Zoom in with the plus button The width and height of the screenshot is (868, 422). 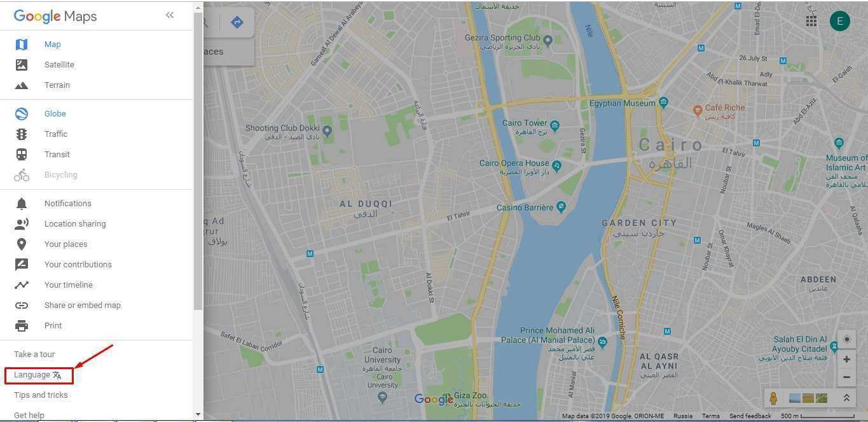pyautogui.click(x=846, y=360)
